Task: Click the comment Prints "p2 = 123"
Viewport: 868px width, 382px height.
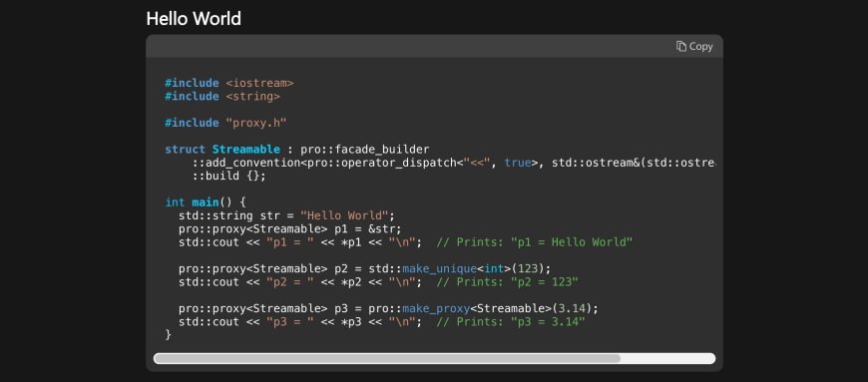Action: (507, 282)
